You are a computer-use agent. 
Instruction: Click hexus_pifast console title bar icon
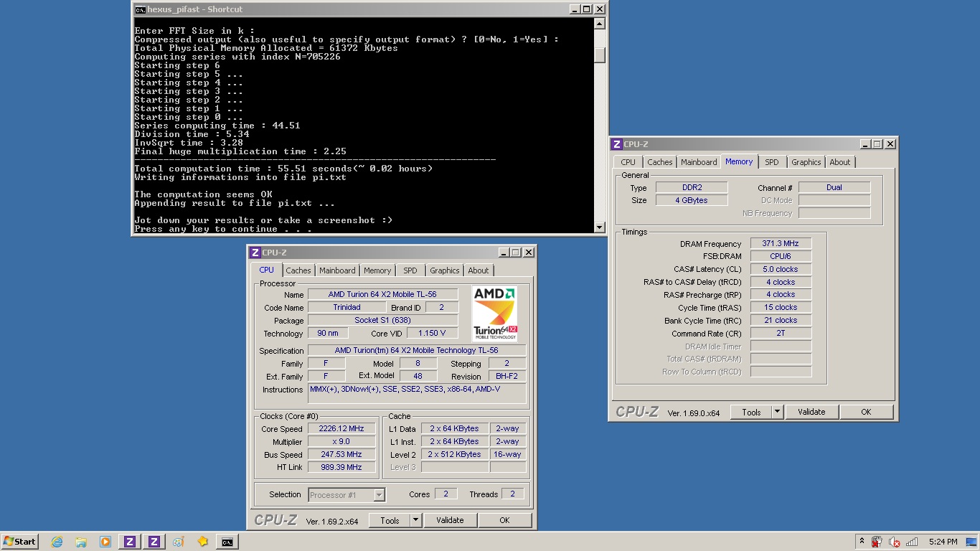click(x=140, y=9)
